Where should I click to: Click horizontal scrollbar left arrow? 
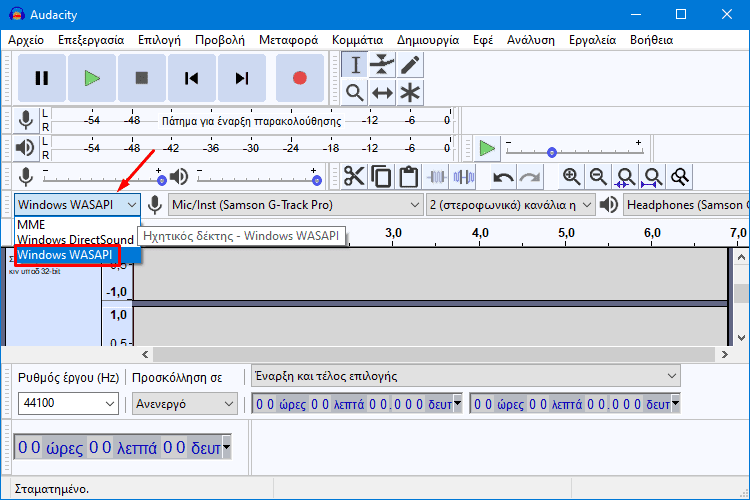[145, 355]
